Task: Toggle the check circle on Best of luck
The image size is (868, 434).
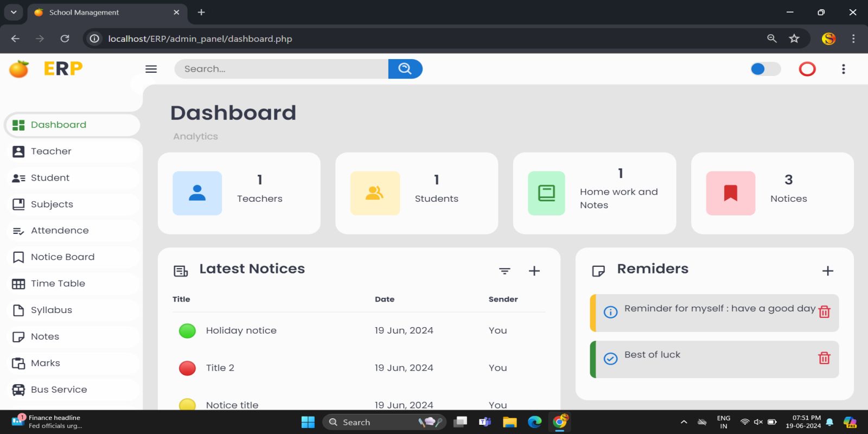Action: click(x=611, y=359)
